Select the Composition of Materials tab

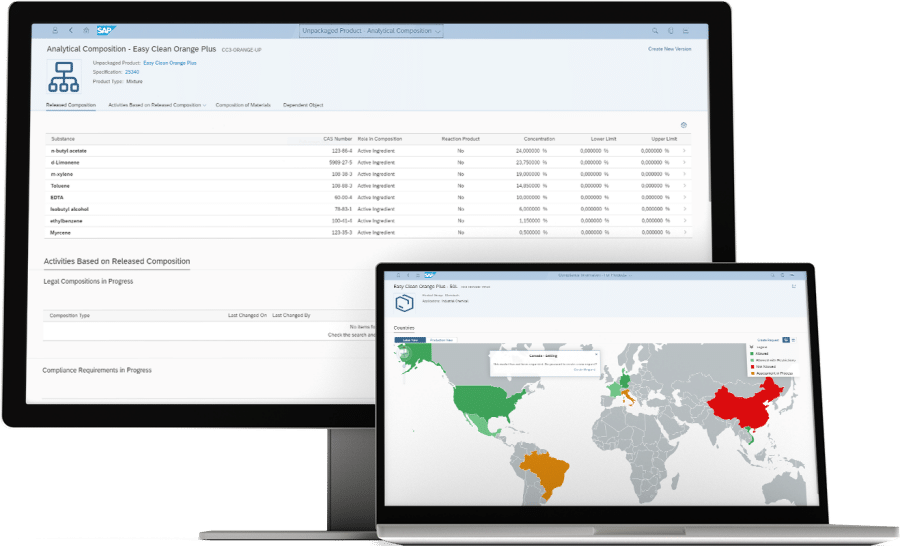[243, 105]
